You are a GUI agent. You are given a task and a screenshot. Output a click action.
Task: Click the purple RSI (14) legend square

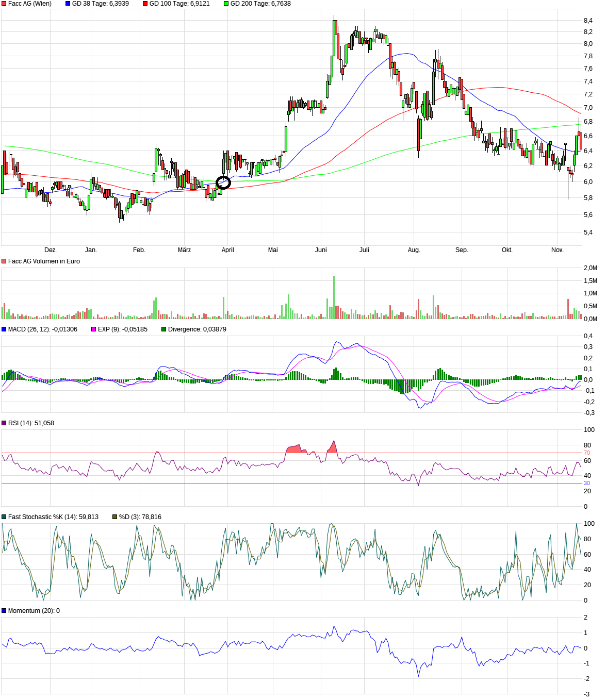point(4,423)
